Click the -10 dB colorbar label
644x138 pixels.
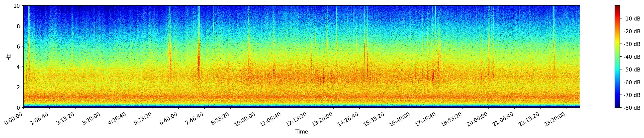[632, 18]
